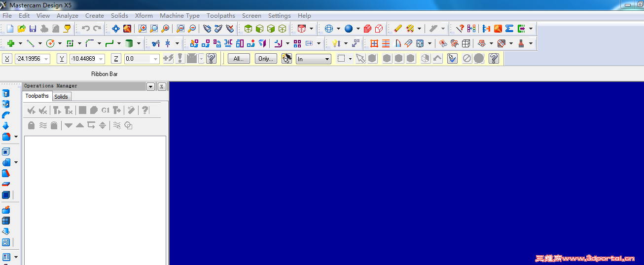This screenshot has height=265, width=644.
Task: Create line with the line tool icon
Action: coord(30,43)
